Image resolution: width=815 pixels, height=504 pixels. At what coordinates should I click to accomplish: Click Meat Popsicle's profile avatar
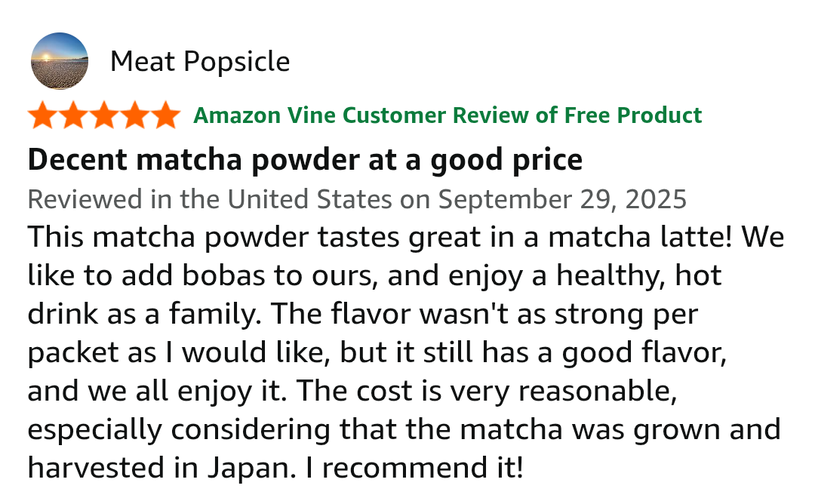(x=60, y=61)
